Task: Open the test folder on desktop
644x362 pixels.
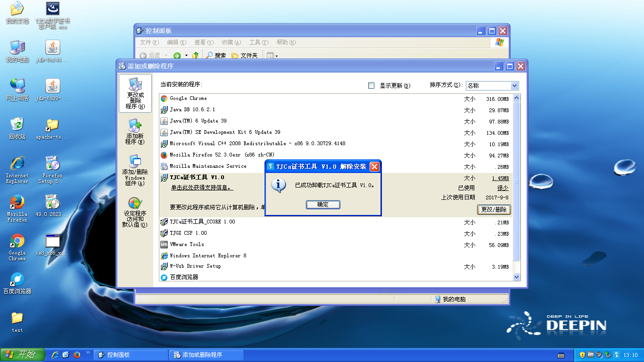Action: tap(17, 322)
